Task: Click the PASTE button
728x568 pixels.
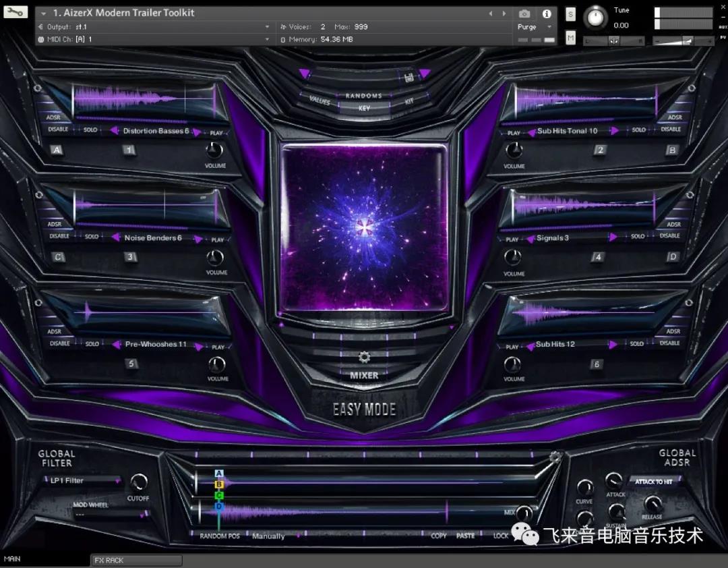Action: pyautogui.click(x=465, y=536)
